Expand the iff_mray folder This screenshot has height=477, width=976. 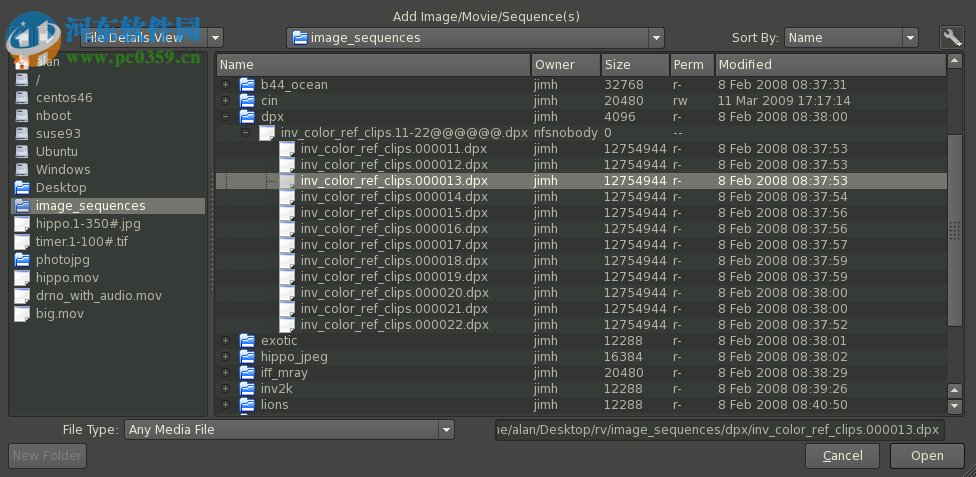click(x=225, y=373)
